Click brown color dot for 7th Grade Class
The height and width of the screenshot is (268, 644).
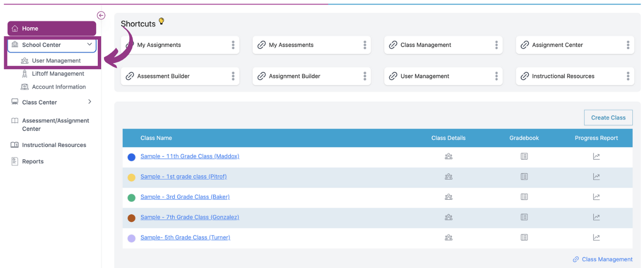pos(132,218)
